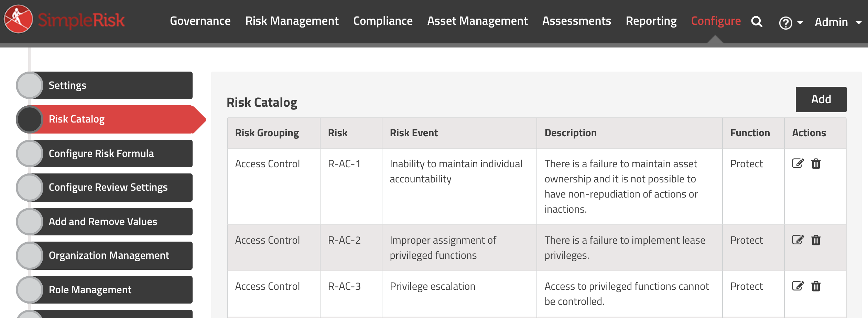Click the SimpleRisk logo icon
Image resolution: width=868 pixels, height=318 pixels.
tap(19, 19)
